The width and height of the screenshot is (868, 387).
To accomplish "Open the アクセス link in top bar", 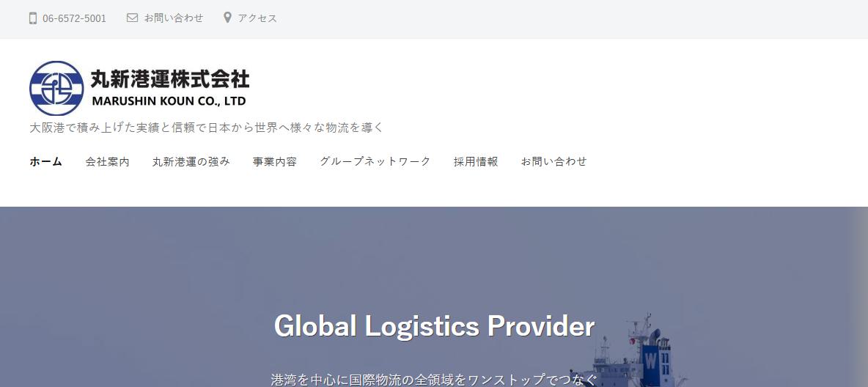I will (257, 18).
